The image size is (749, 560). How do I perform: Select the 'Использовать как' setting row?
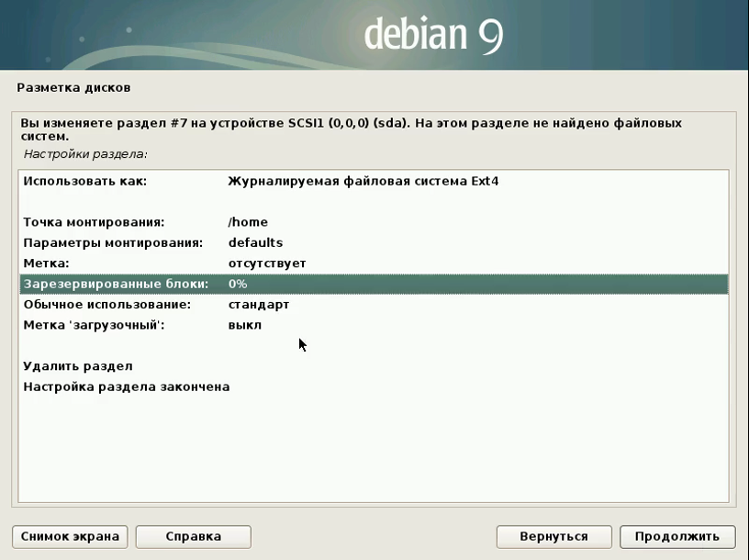[x=85, y=181]
